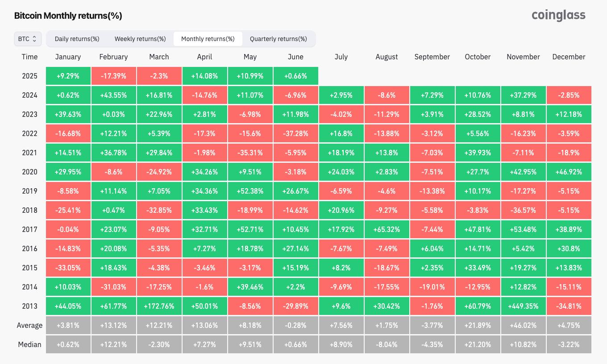This screenshot has height=364, width=607.
Task: Click the 2013 November +449.35% cell
Action: pos(523,306)
